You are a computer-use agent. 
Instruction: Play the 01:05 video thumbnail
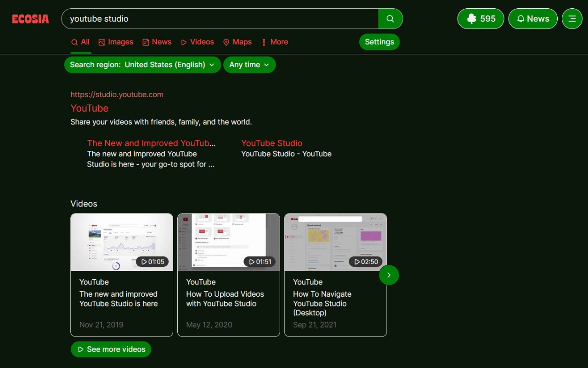click(122, 242)
